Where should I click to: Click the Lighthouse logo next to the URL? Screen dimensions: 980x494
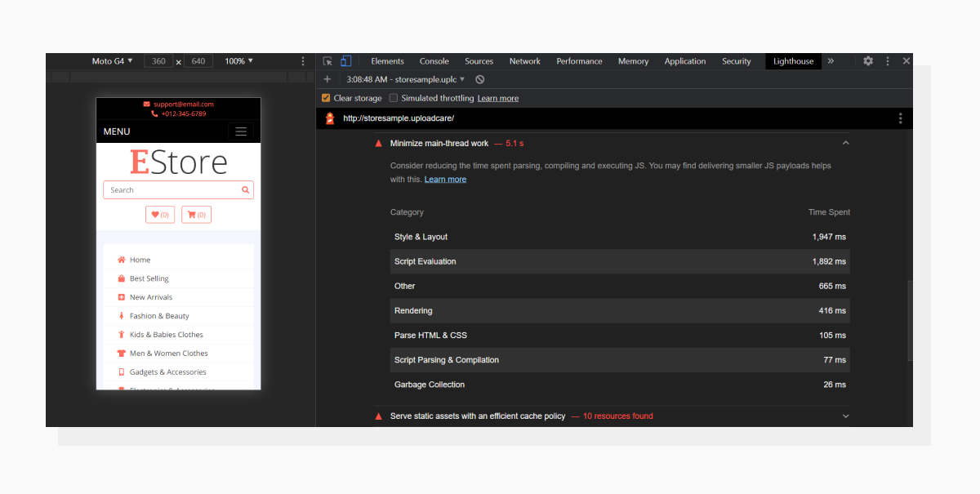tap(329, 118)
